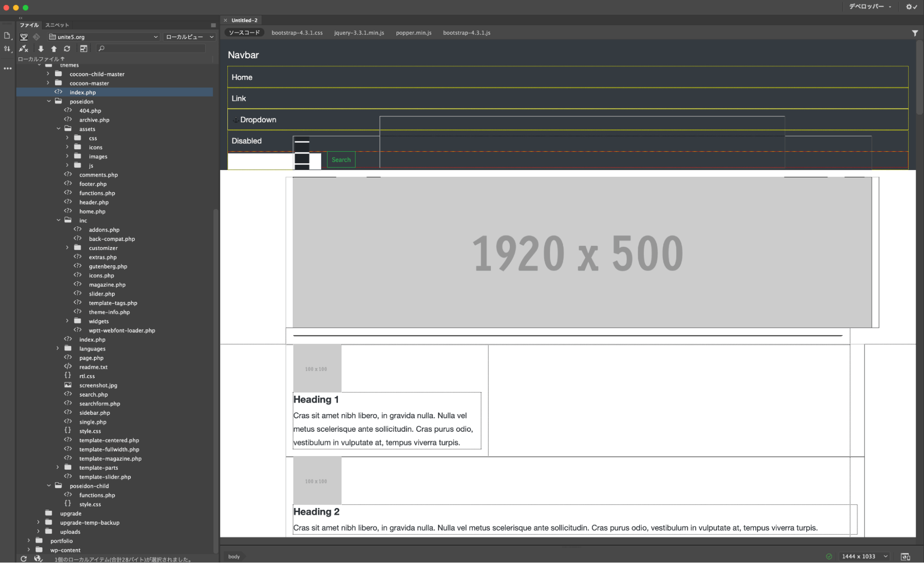
Task: Click the synchronize icon in Files toolbar
Action: 67,49
